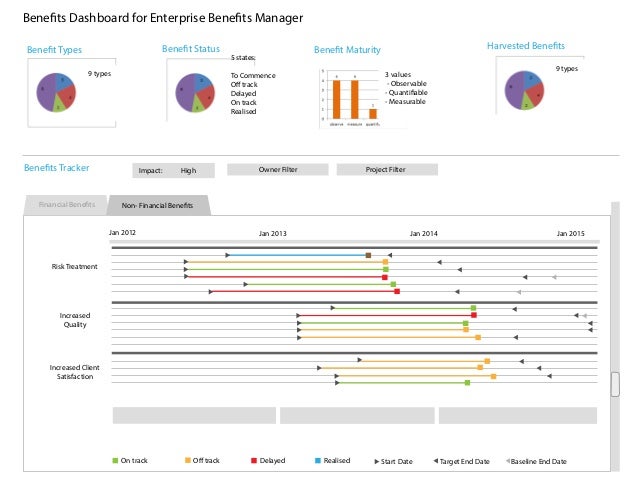
Task: Click the blue Realised legend swatch
Action: point(318,460)
